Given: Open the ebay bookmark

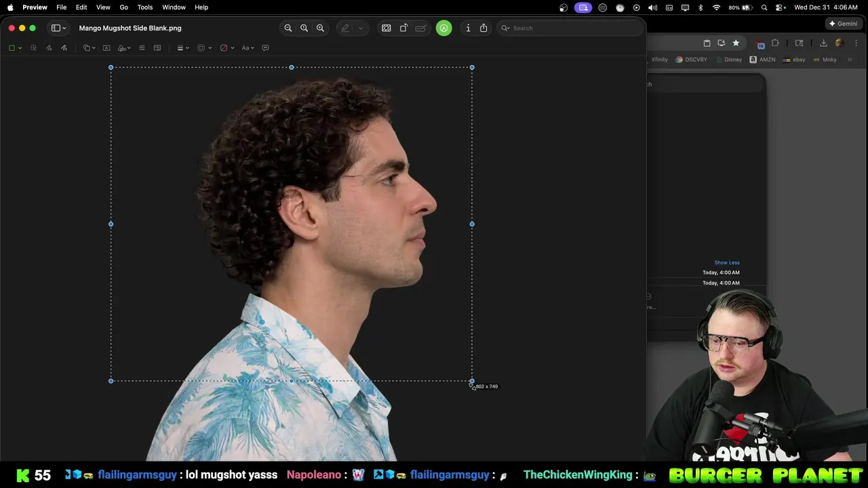Looking at the screenshot, I should click(794, 60).
